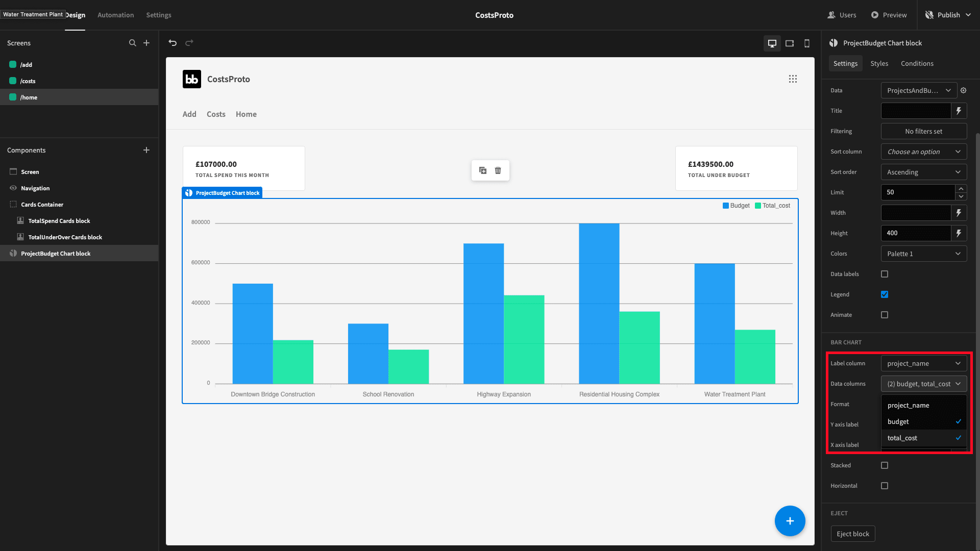
Task: Open the Colors palette dropdown
Action: 924,254
